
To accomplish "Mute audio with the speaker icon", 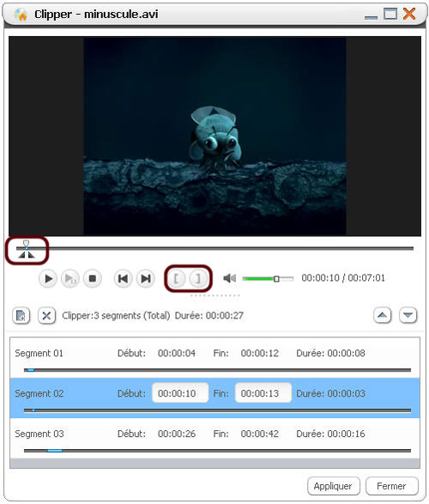I will click(x=230, y=278).
